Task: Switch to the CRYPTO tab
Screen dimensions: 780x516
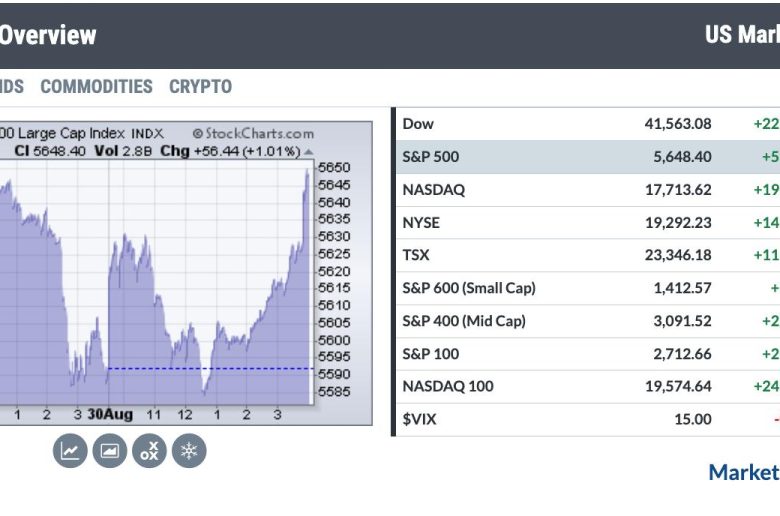Action: point(200,87)
